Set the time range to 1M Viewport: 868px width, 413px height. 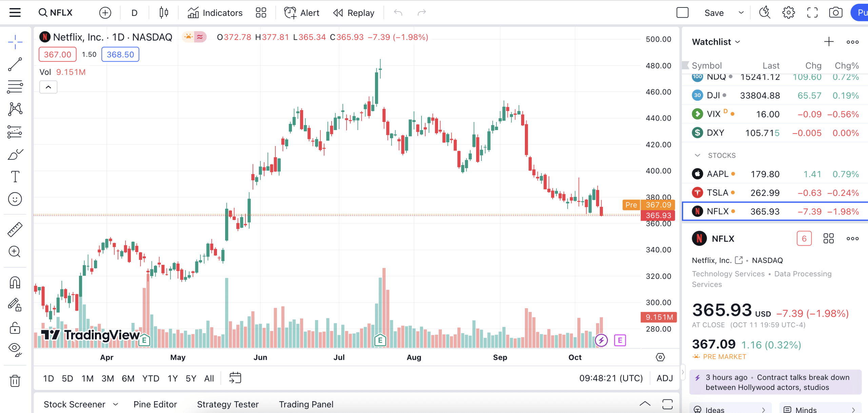(87, 378)
